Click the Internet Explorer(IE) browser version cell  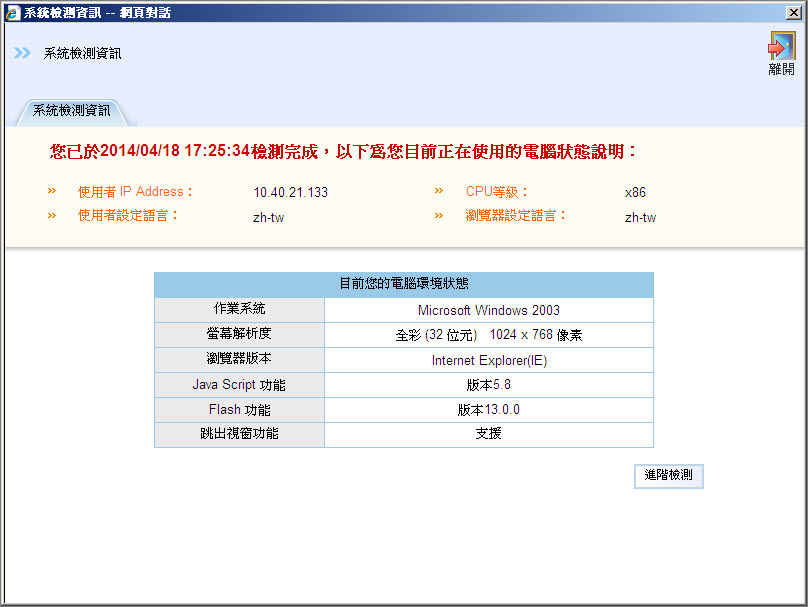coord(488,360)
